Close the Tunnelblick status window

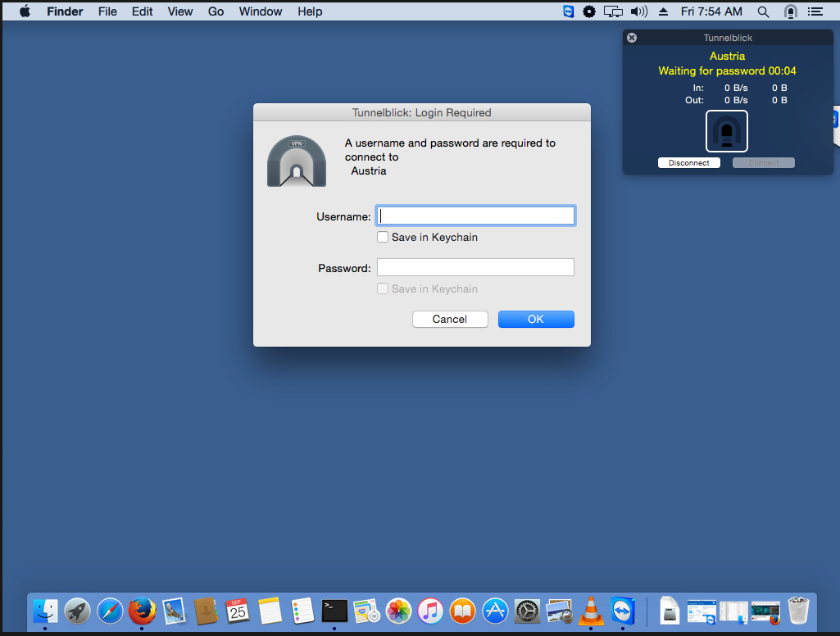pos(632,38)
